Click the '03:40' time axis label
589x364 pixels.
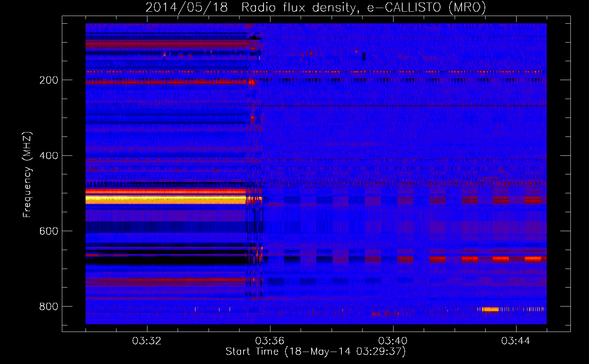[x=393, y=341]
